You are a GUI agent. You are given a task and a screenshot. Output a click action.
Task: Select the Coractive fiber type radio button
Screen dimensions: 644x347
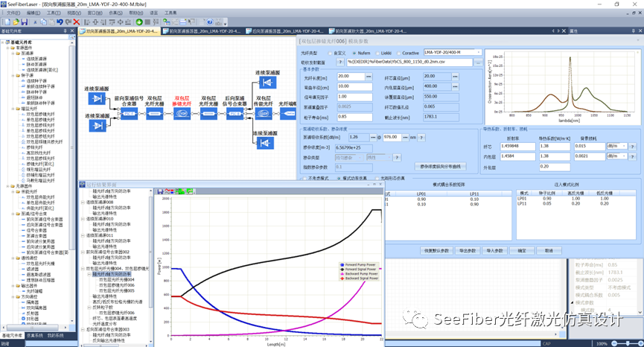pos(398,53)
